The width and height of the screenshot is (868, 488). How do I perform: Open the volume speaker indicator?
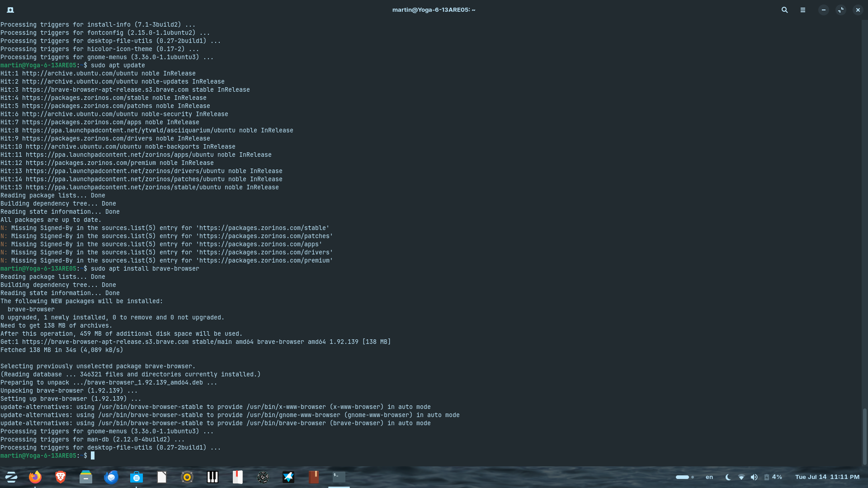coord(754,477)
